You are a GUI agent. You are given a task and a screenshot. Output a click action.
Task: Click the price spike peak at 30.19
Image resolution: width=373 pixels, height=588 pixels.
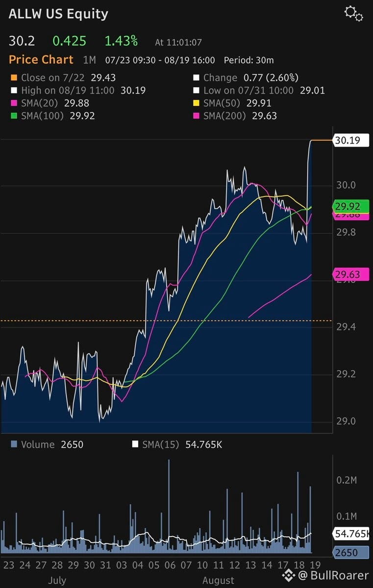point(311,142)
